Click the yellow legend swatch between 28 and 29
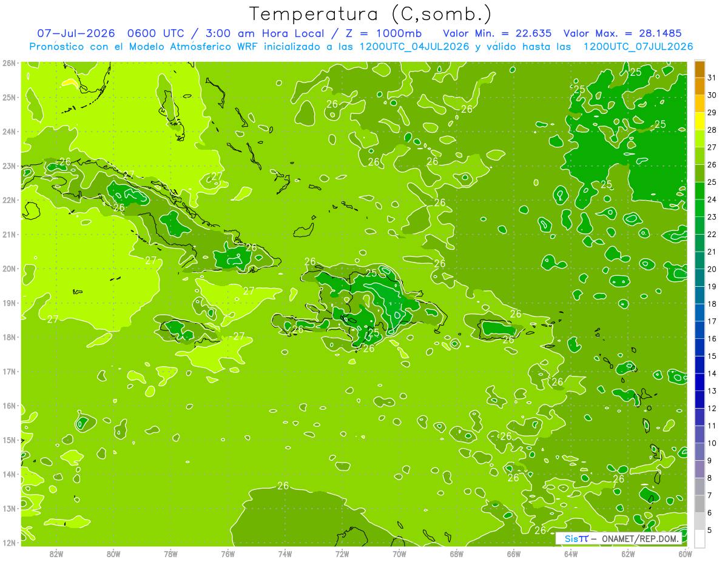This screenshot has width=728, height=562. coord(699,121)
